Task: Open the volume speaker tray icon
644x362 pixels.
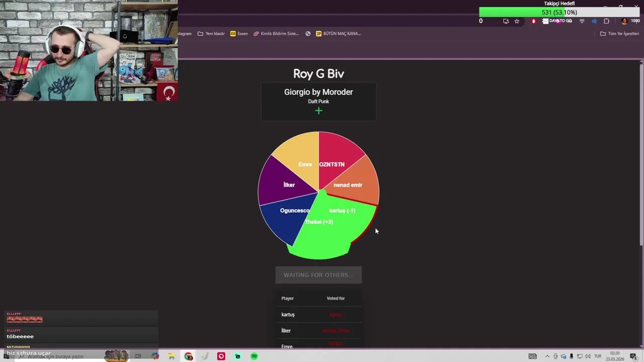Action: pyautogui.click(x=588, y=356)
